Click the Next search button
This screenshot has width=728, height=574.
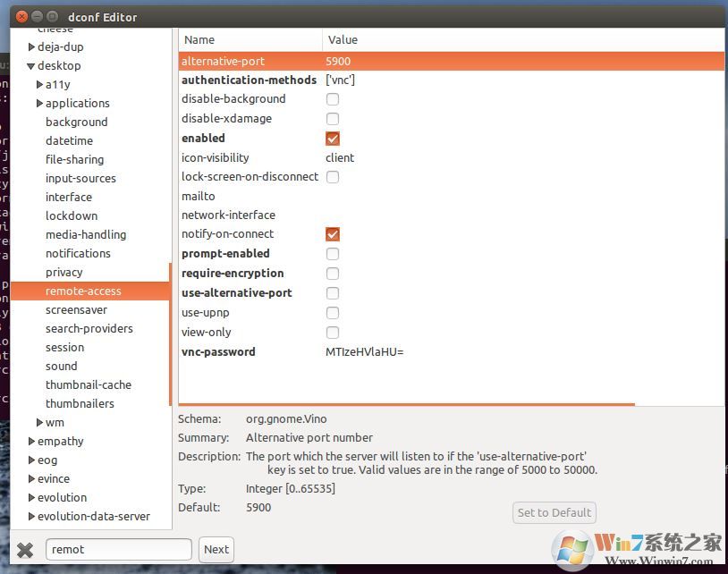click(216, 550)
